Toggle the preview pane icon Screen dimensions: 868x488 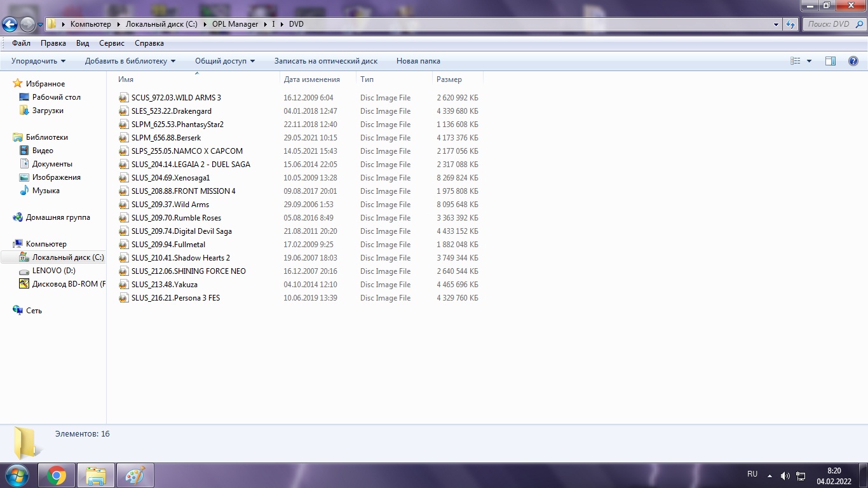pos(831,61)
